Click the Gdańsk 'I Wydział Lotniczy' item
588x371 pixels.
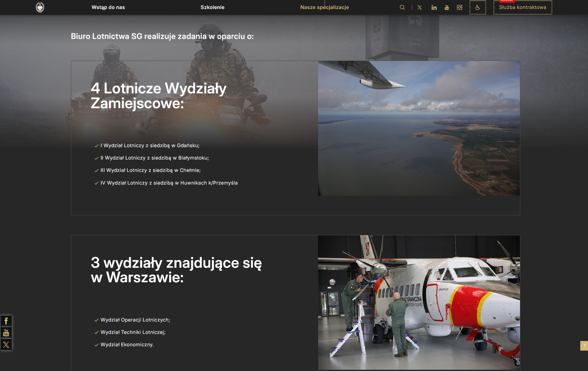click(x=150, y=146)
